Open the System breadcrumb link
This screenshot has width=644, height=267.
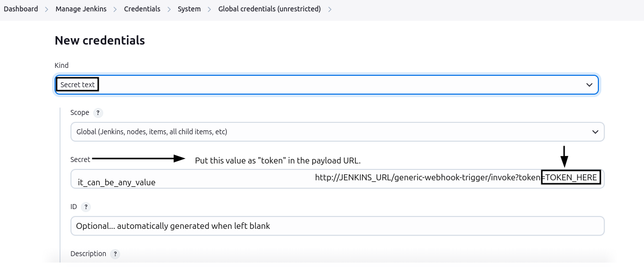tap(189, 9)
